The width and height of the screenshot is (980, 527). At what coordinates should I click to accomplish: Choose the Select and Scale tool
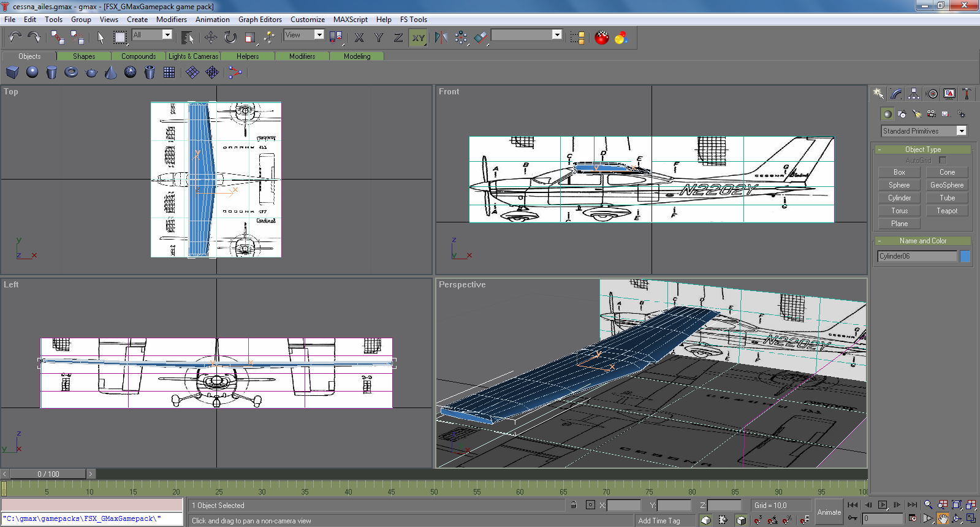point(249,37)
